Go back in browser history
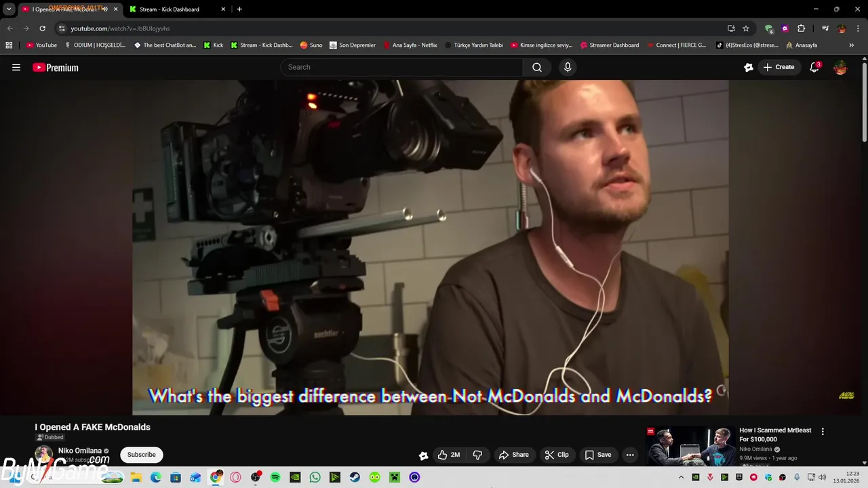 [x=9, y=28]
